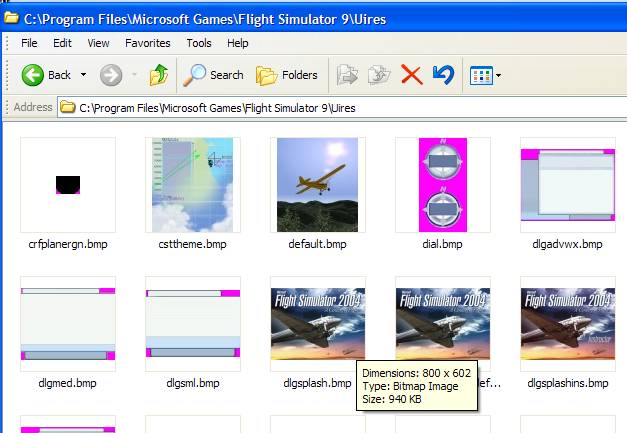Screen dimensions: 627x433
Task: Open the Views dropdown arrow
Action: pyautogui.click(x=498, y=75)
